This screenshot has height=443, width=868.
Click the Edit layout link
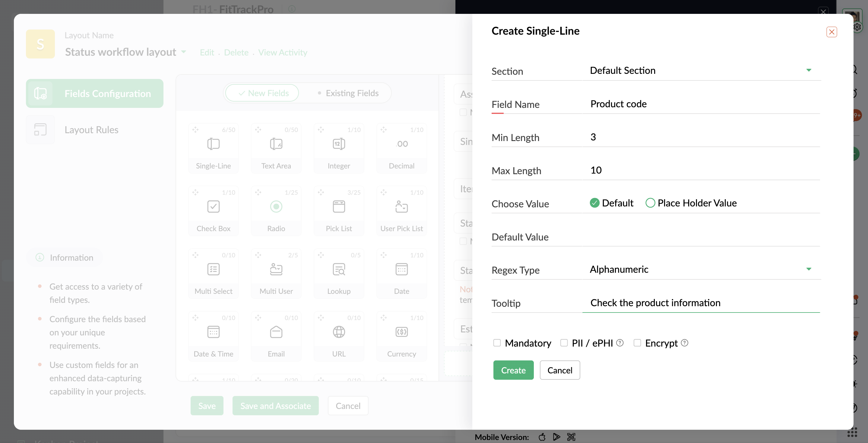[207, 52]
